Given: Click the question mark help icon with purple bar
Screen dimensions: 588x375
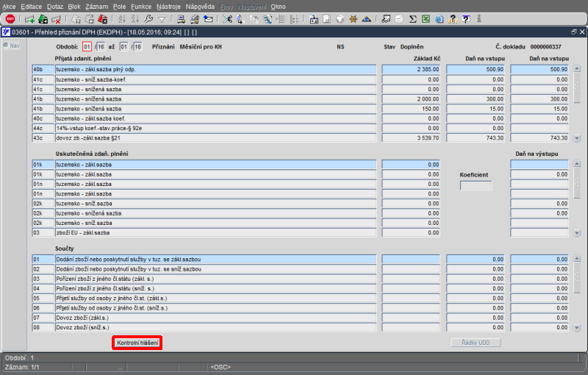Looking at the screenshot, I should click(x=466, y=19).
